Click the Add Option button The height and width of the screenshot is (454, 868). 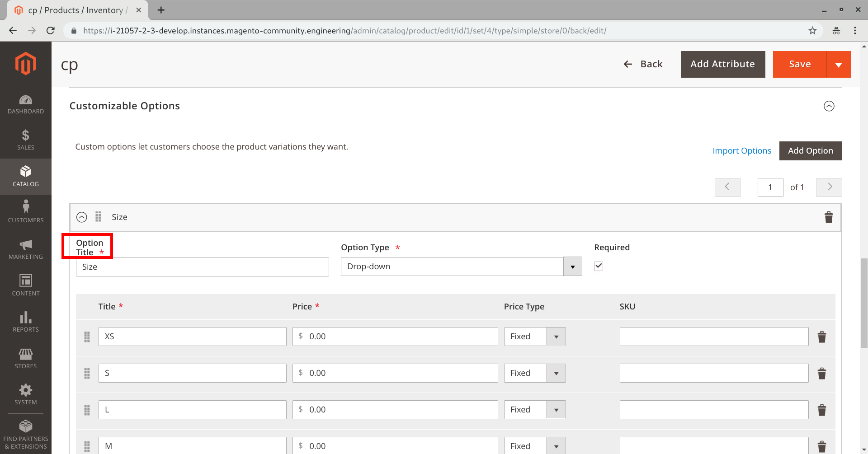click(811, 150)
